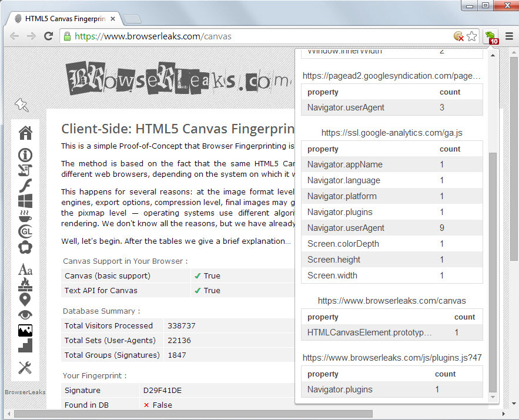Click the blocked-cookie icon in the address bar

click(x=459, y=36)
